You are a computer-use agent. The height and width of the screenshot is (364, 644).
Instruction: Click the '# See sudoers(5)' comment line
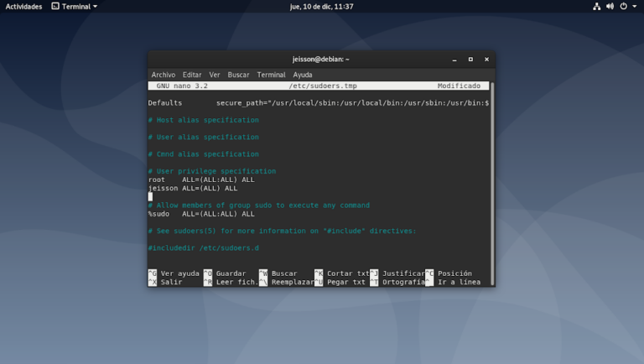click(x=282, y=231)
